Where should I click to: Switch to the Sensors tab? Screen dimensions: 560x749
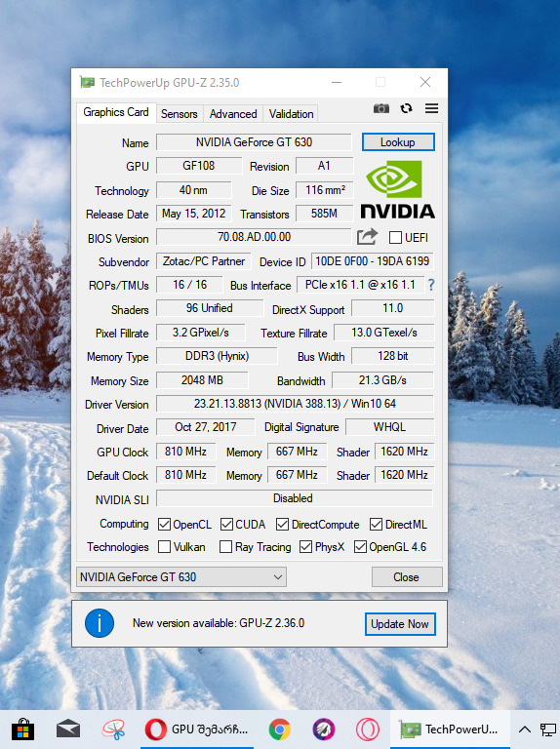click(x=180, y=114)
